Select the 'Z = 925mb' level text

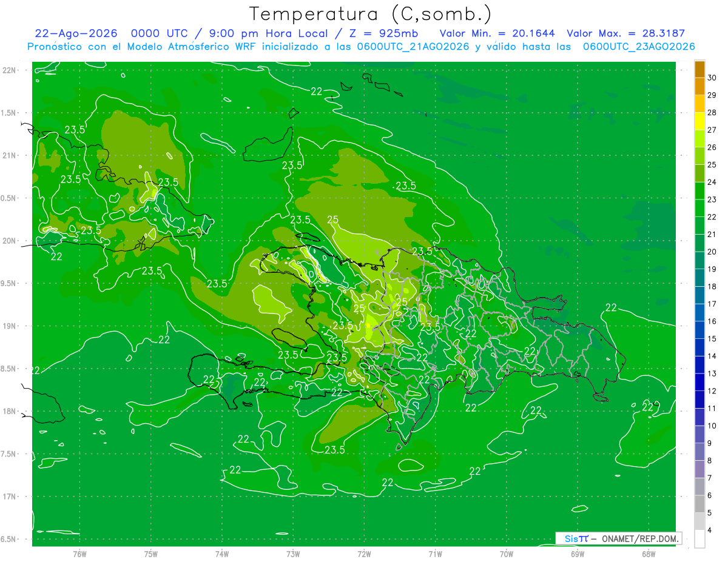point(383,33)
